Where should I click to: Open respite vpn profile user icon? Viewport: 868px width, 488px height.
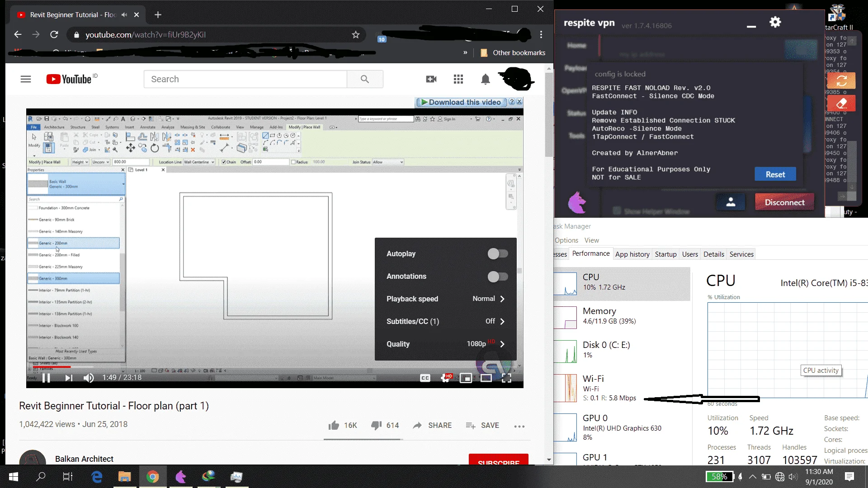[x=731, y=202]
